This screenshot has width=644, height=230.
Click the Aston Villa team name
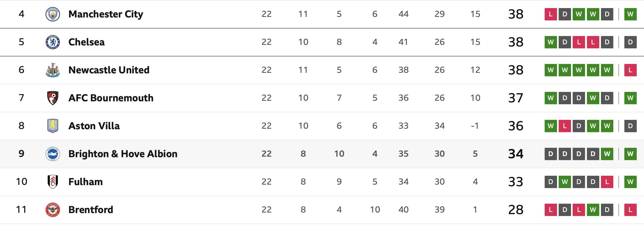tap(94, 126)
